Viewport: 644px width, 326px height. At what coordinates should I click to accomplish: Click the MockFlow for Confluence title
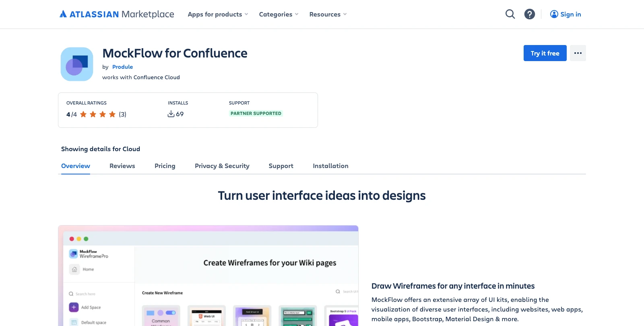(175, 53)
